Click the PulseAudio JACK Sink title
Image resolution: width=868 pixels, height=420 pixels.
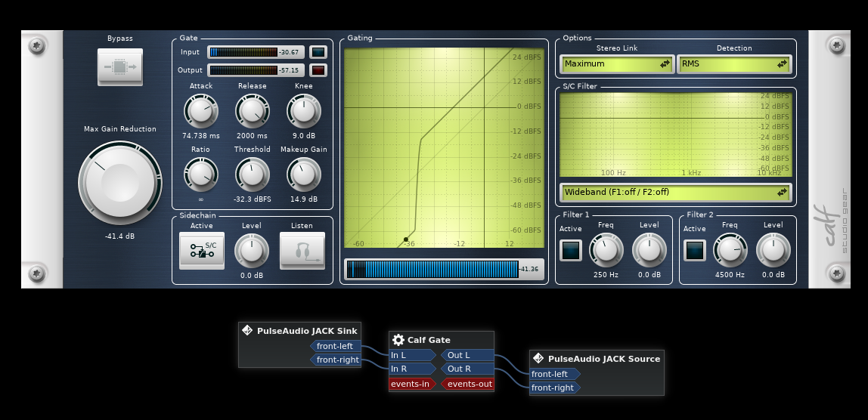307,331
